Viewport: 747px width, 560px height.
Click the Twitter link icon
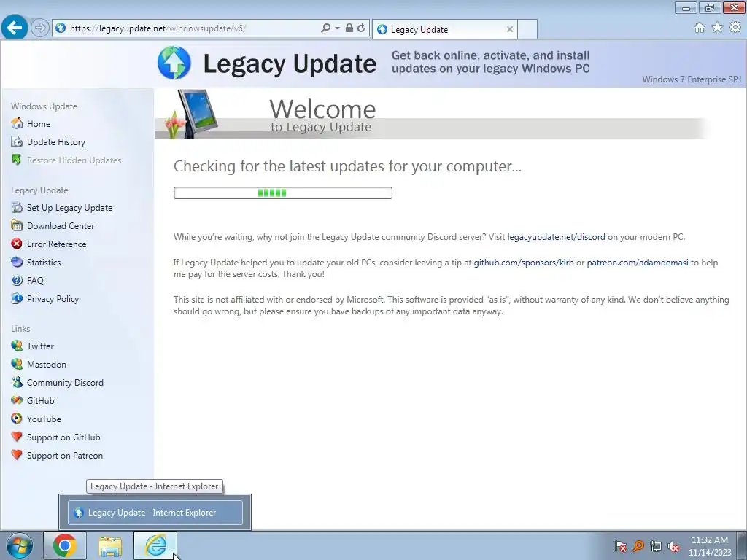pos(17,346)
